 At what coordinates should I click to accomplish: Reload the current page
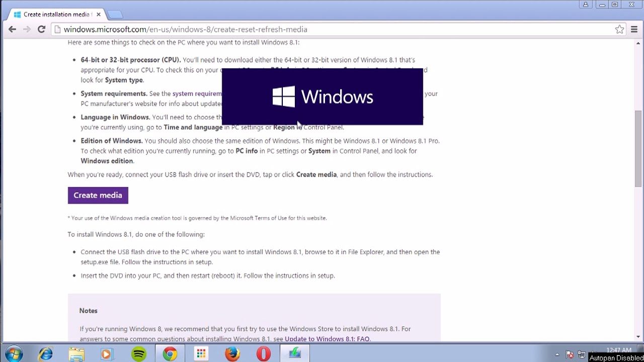(41, 29)
